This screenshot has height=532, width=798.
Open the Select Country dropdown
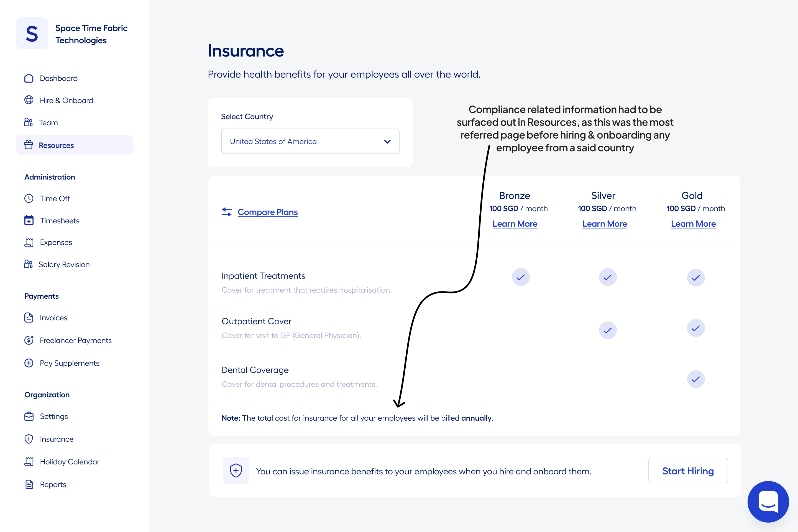(310, 141)
